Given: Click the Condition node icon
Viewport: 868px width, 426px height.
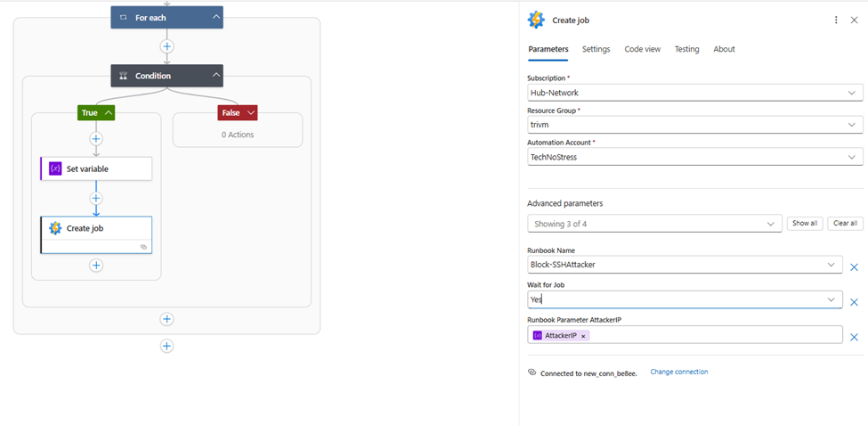Looking at the screenshot, I should click(x=124, y=76).
